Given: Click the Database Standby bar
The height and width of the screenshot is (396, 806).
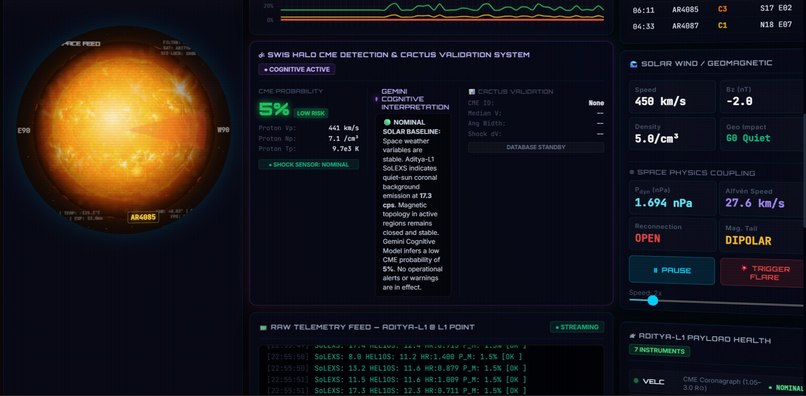Looking at the screenshot, I should pos(536,147).
